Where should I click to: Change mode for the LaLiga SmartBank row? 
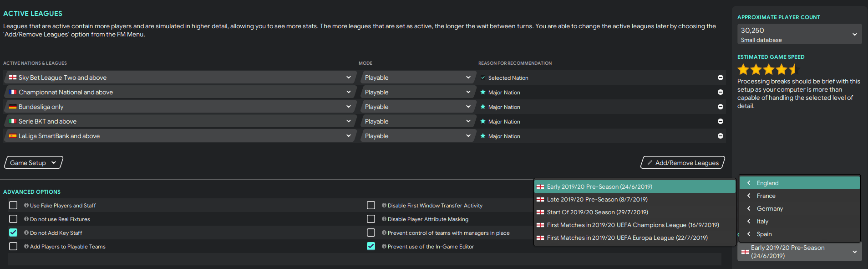(418, 136)
